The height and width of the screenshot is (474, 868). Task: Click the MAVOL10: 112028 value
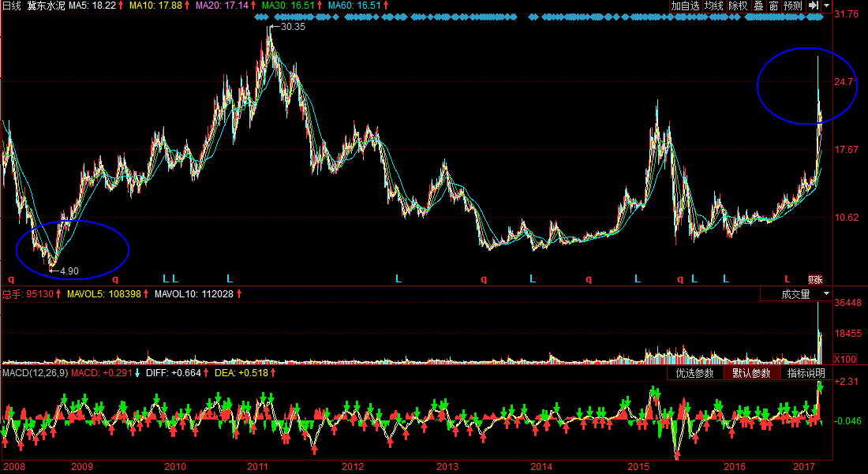[195, 294]
